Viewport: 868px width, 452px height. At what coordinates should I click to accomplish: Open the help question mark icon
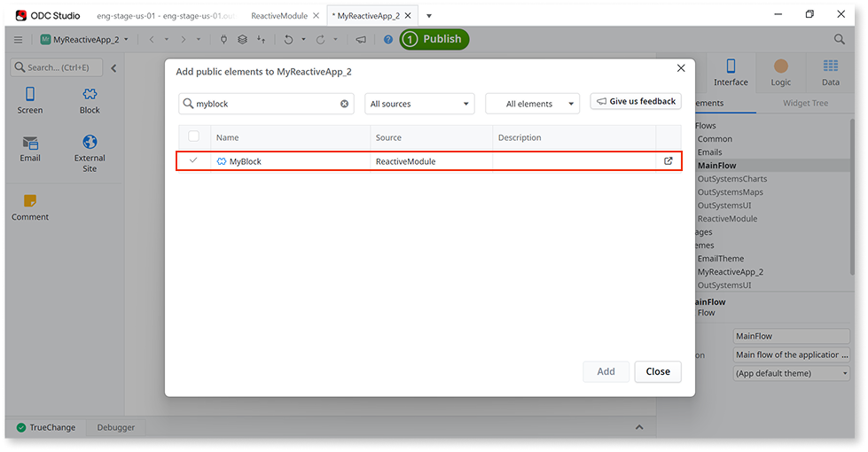(x=388, y=39)
